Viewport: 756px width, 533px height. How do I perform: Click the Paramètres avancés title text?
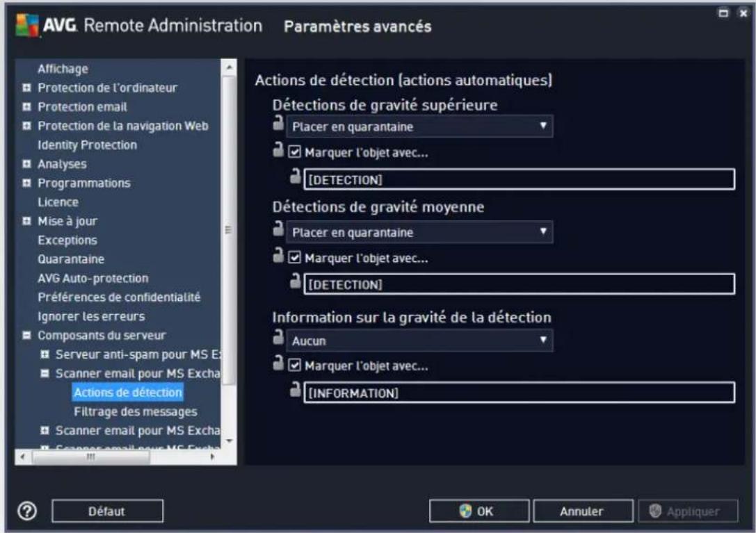click(x=357, y=26)
